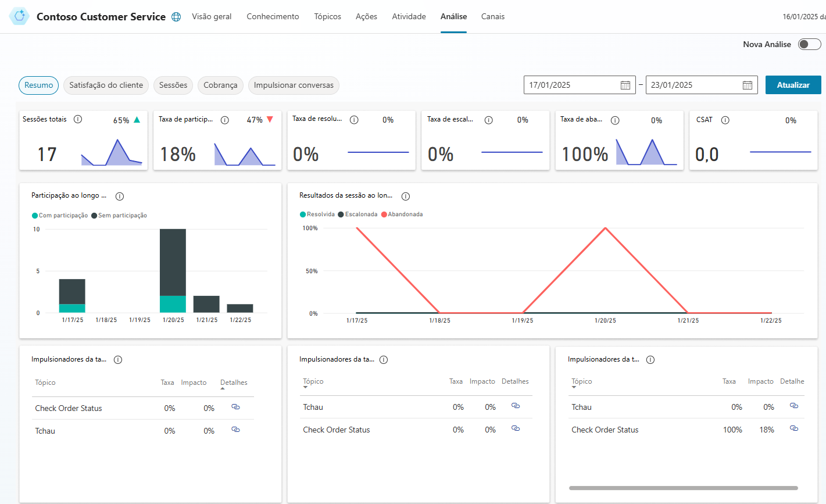This screenshot has height=504, width=826.
Task: Sort by the Detalhes column in the first table
Action: [234, 383]
